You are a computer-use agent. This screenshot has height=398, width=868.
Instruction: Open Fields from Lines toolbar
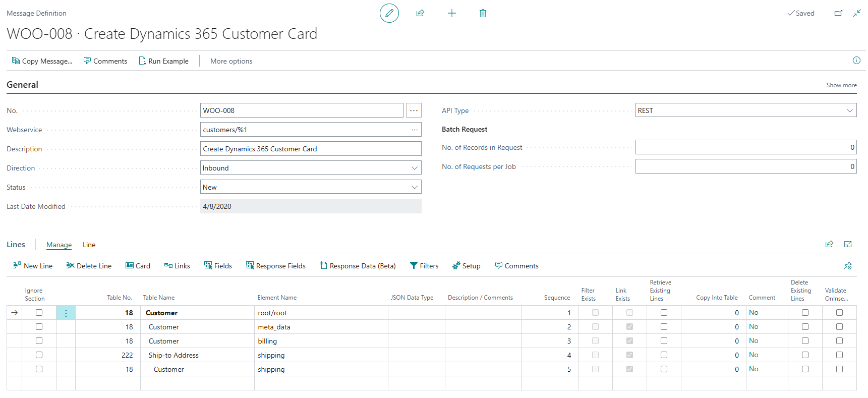218,266
